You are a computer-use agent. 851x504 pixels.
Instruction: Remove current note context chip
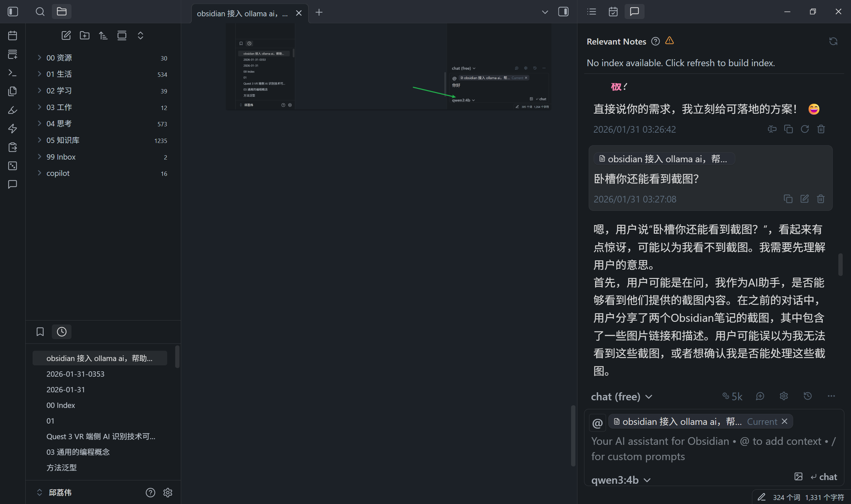(785, 422)
